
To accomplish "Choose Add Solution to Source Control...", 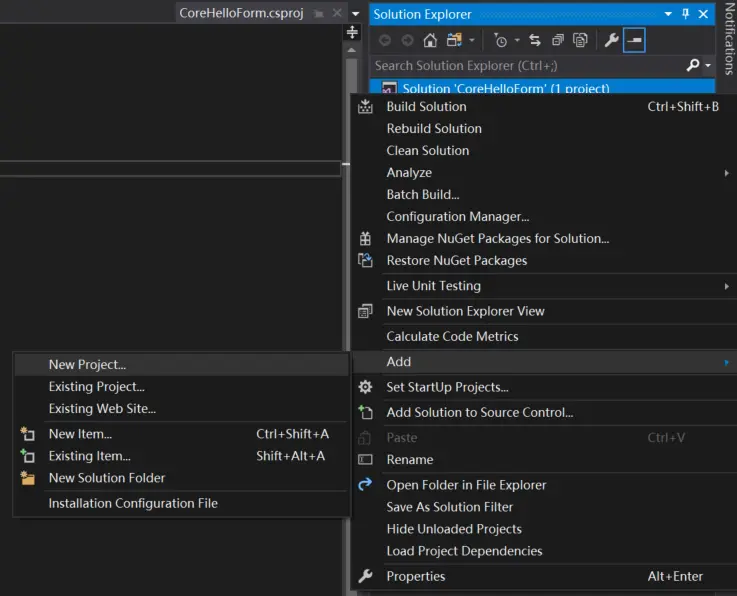I will pos(544,413).
